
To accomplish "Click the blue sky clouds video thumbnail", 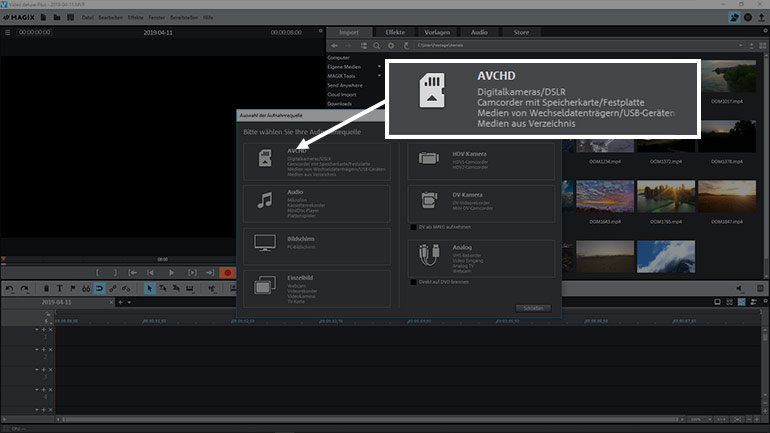I will point(666,256).
